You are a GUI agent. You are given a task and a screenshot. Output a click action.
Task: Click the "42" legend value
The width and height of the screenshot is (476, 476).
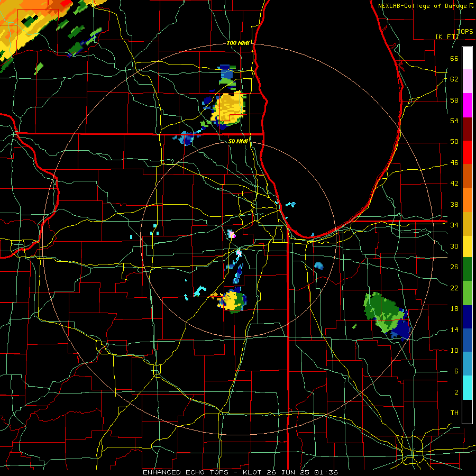(454, 184)
